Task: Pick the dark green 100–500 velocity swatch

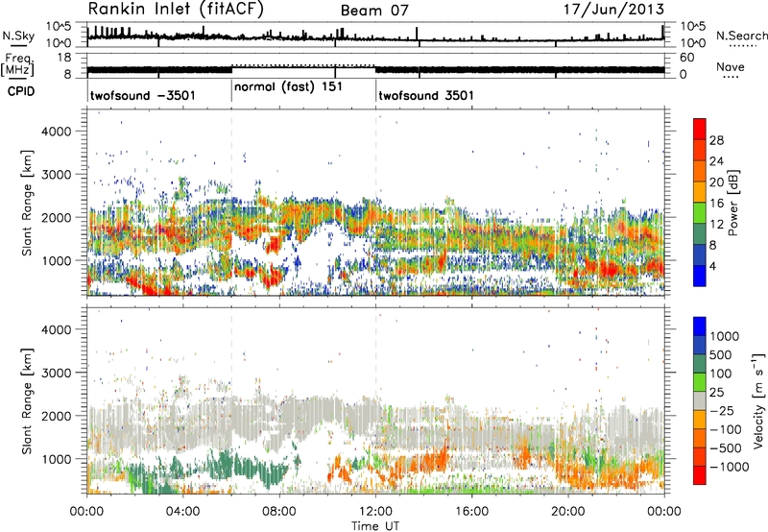Action: tap(700, 364)
